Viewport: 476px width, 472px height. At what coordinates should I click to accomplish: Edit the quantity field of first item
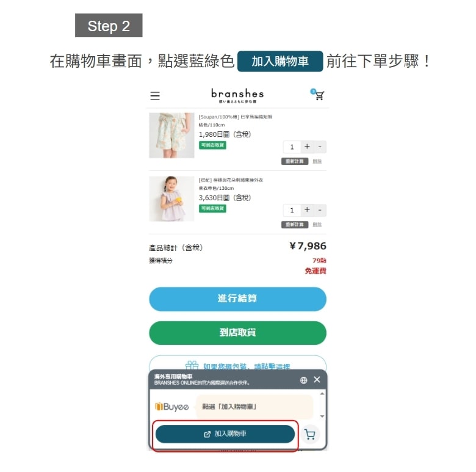292,147
